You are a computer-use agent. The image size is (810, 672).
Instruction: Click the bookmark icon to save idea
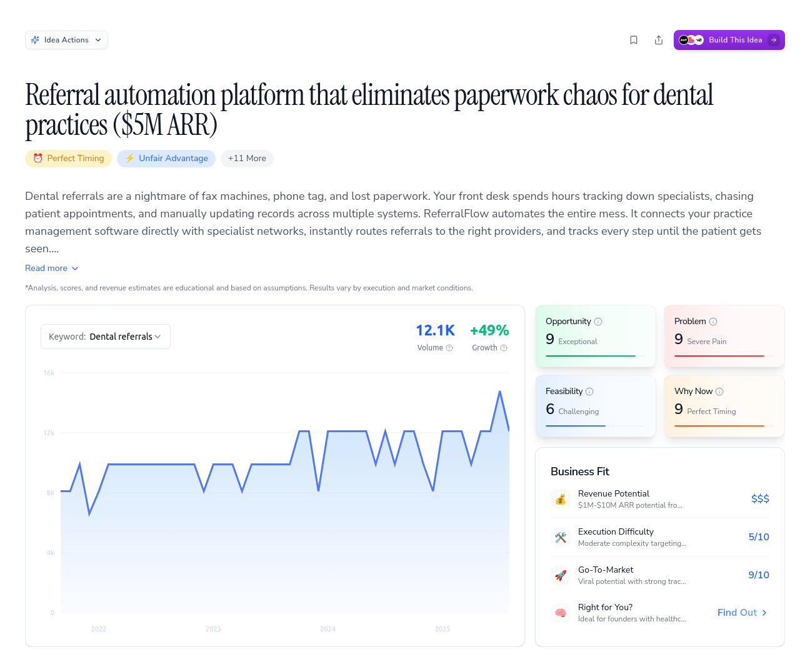[x=634, y=40]
